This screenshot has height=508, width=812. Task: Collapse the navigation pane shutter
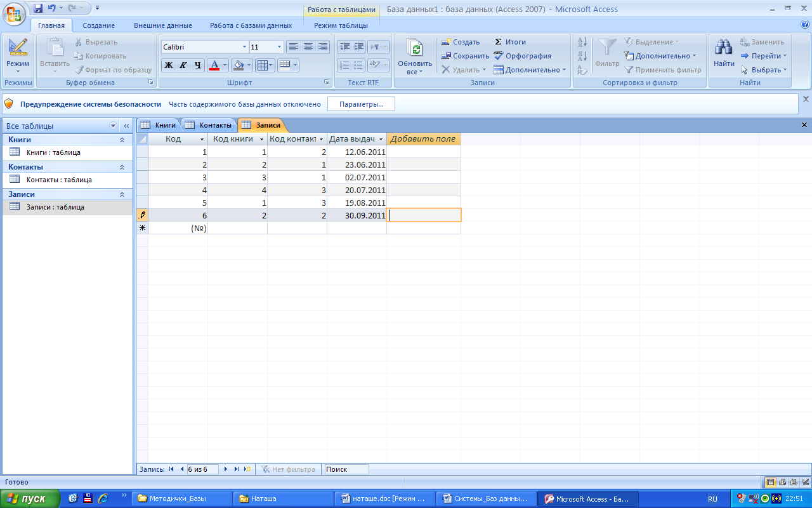click(126, 126)
